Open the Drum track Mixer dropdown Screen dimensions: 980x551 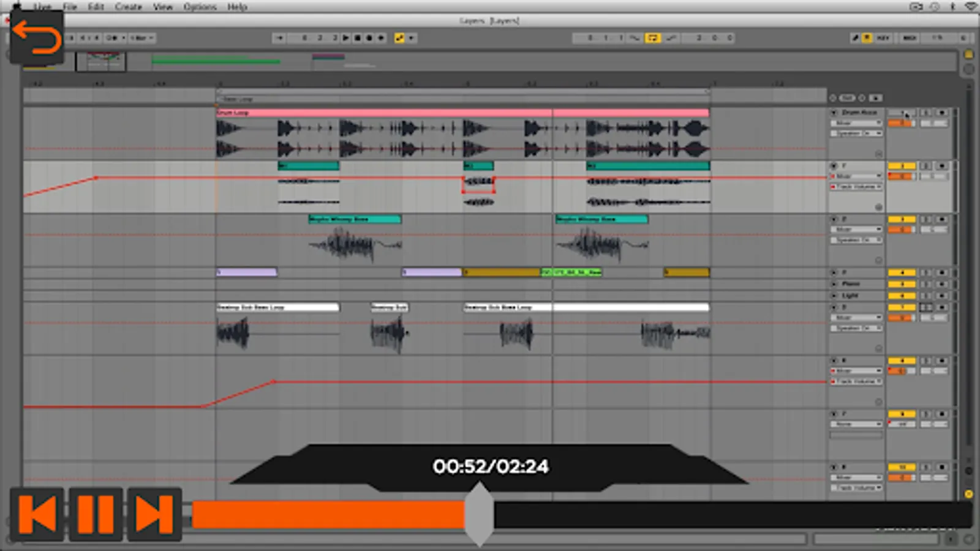coord(856,123)
